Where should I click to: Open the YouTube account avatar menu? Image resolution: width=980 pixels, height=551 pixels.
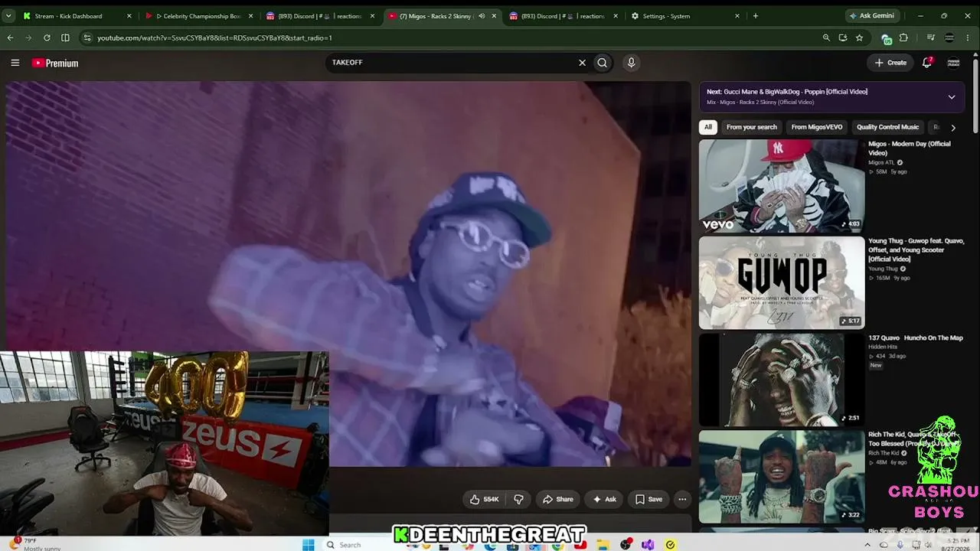pos(954,63)
